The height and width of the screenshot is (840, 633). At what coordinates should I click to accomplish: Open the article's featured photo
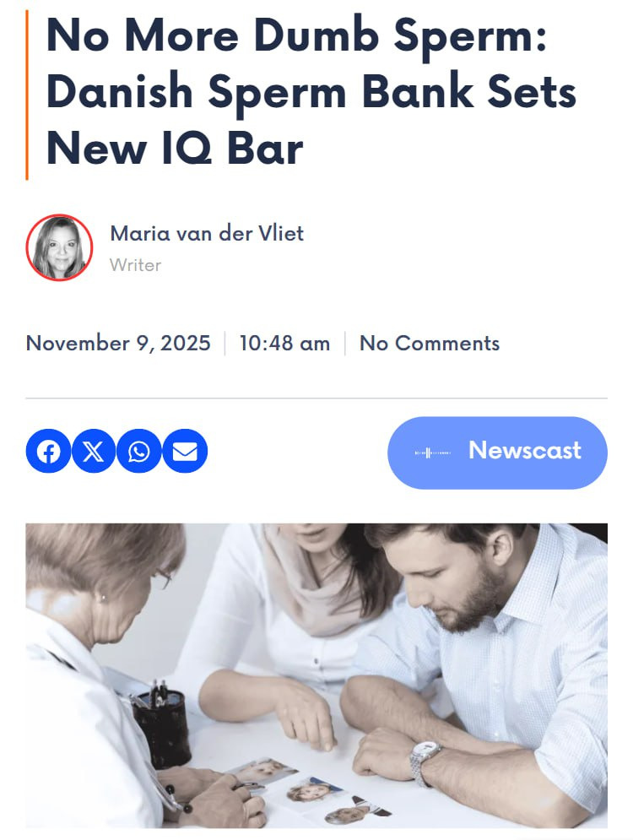316,675
